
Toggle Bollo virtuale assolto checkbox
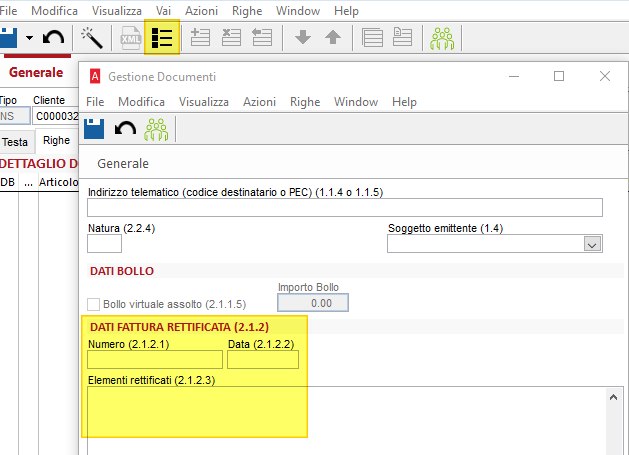coord(93,304)
